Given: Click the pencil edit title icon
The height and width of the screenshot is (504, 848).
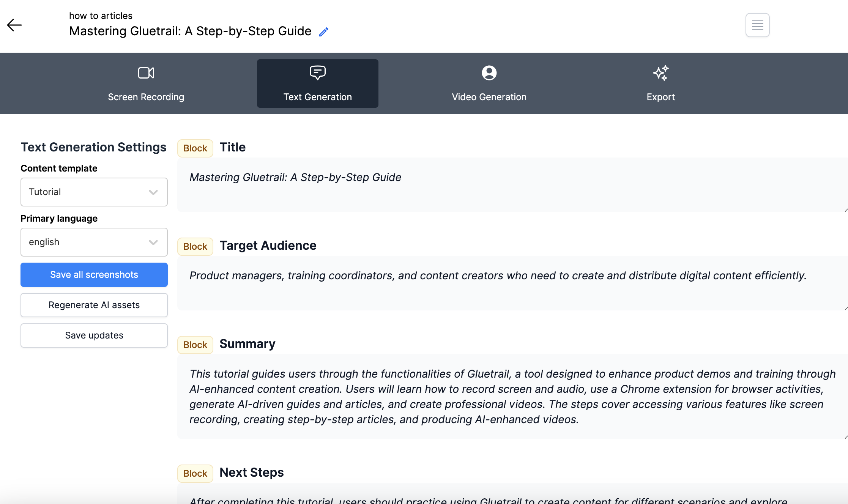Looking at the screenshot, I should 324,32.
